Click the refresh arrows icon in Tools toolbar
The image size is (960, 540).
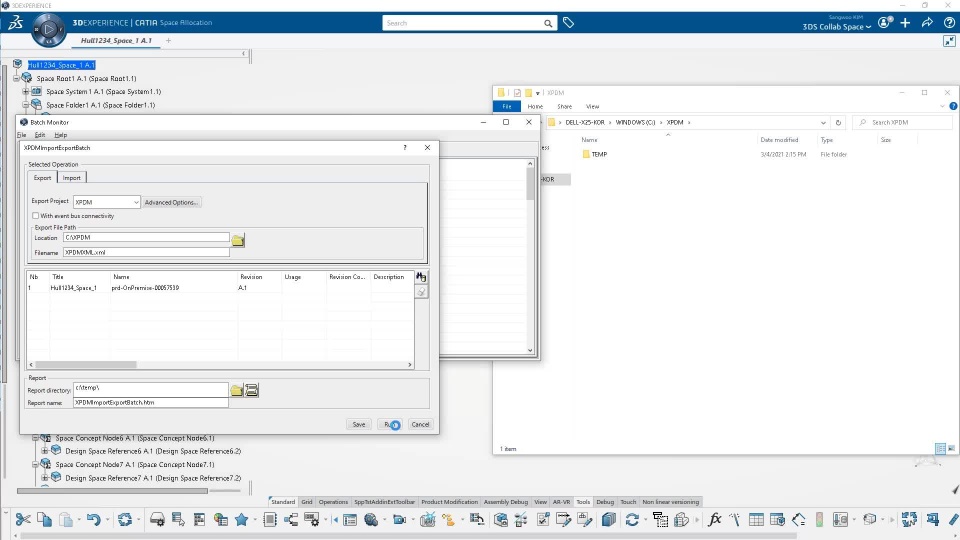[x=632, y=520]
